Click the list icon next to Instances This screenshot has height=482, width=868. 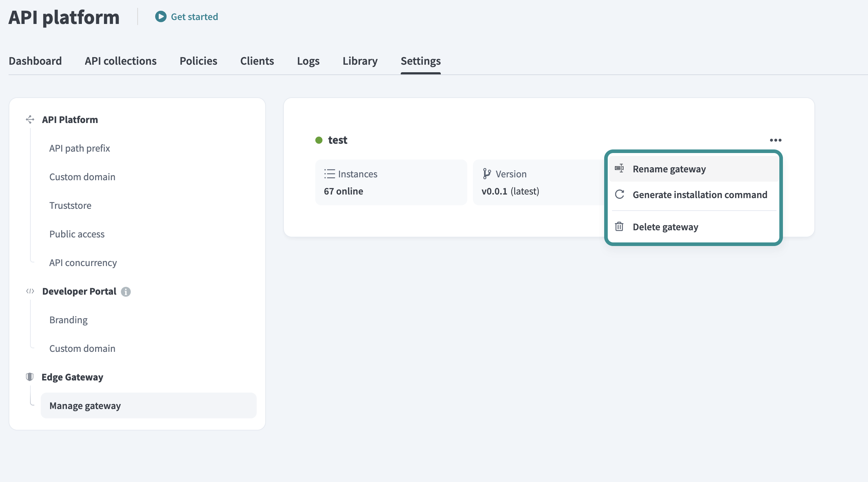coord(329,174)
